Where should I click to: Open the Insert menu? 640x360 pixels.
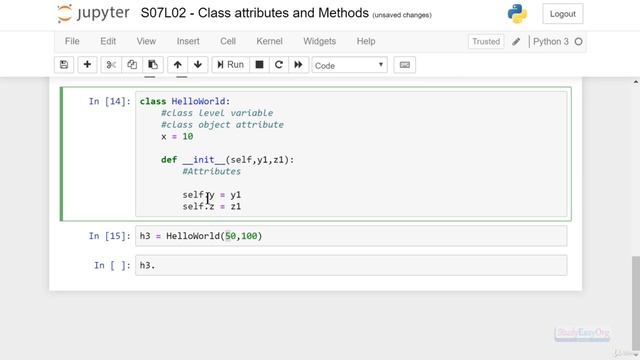(x=188, y=41)
